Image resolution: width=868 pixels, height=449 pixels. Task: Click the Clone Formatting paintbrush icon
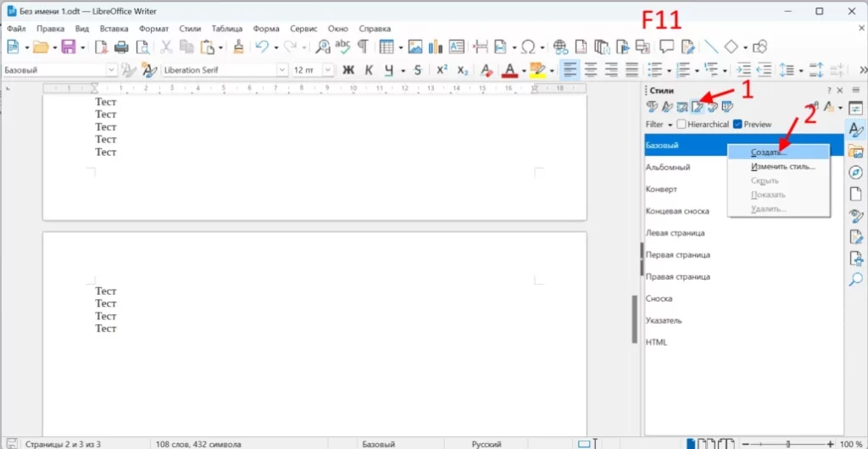coord(238,47)
